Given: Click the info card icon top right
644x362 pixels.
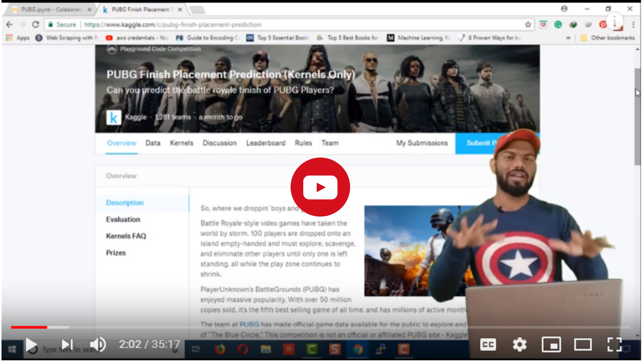Looking at the screenshot, I should tap(614, 22).
